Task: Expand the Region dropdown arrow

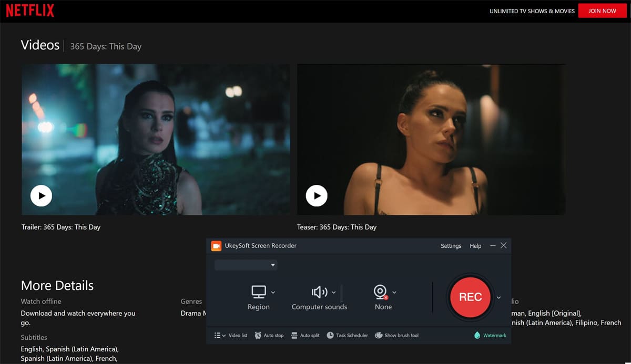Action: pyautogui.click(x=273, y=292)
